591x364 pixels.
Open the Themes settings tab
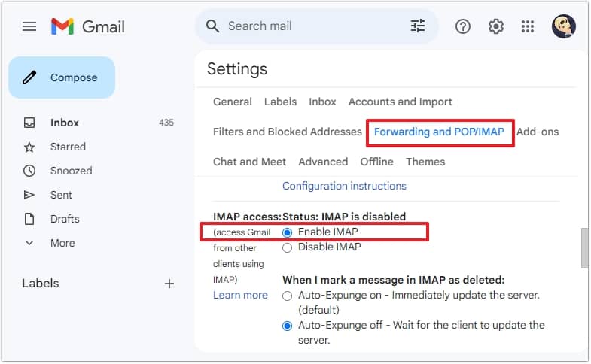pos(425,162)
